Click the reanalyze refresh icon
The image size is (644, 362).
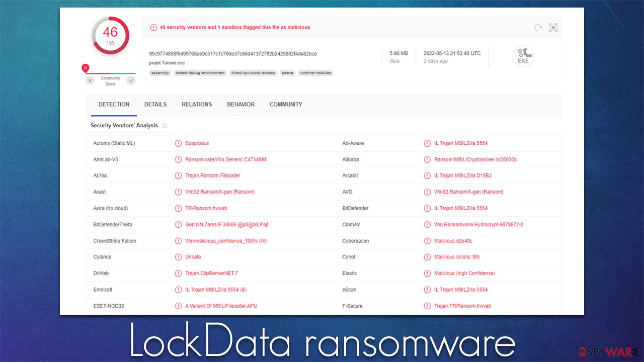point(538,28)
